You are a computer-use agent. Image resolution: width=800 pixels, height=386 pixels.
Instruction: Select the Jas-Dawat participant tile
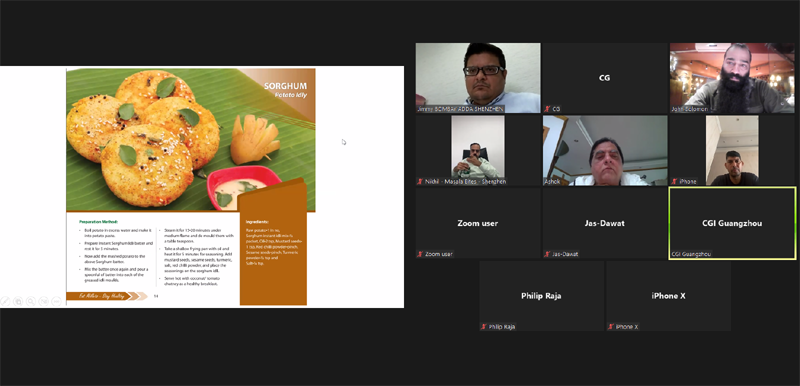[605, 223]
